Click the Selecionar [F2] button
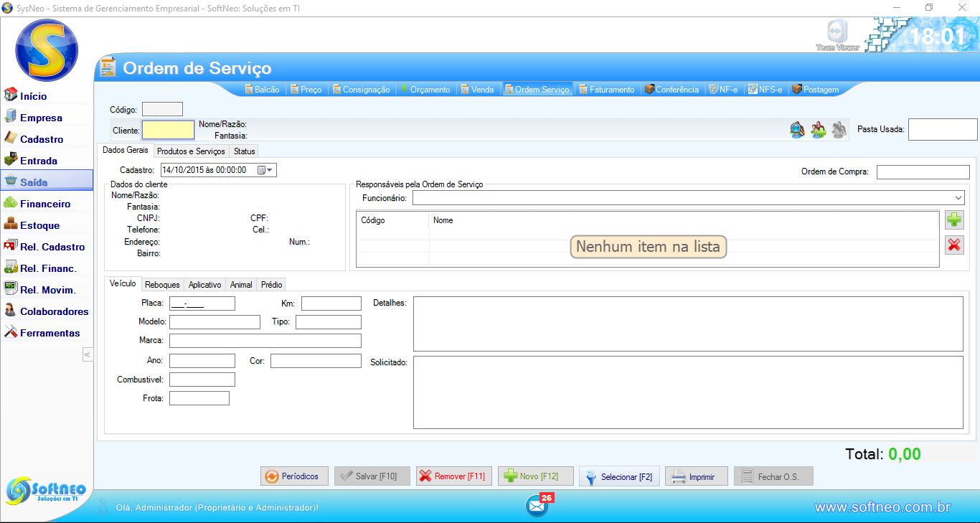The image size is (980, 523). (x=619, y=476)
